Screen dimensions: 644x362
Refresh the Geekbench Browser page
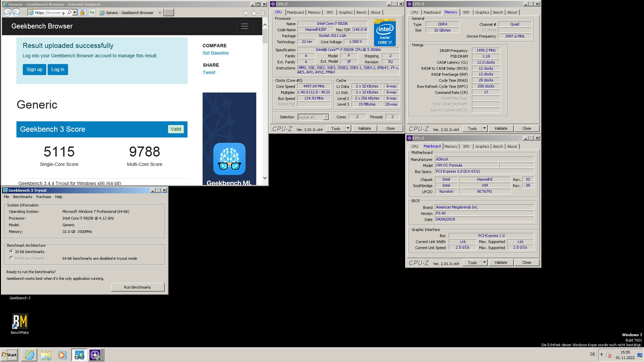tap(92, 13)
